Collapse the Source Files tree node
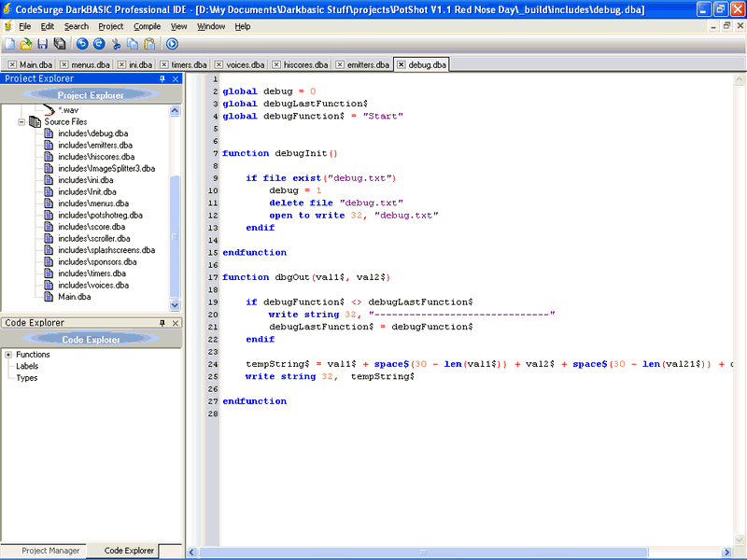Screen dimensions: 747x560 (x=22, y=122)
